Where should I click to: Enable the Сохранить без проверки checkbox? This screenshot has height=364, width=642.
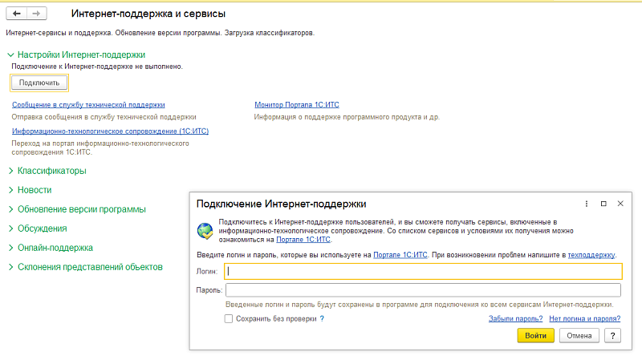tap(229, 319)
